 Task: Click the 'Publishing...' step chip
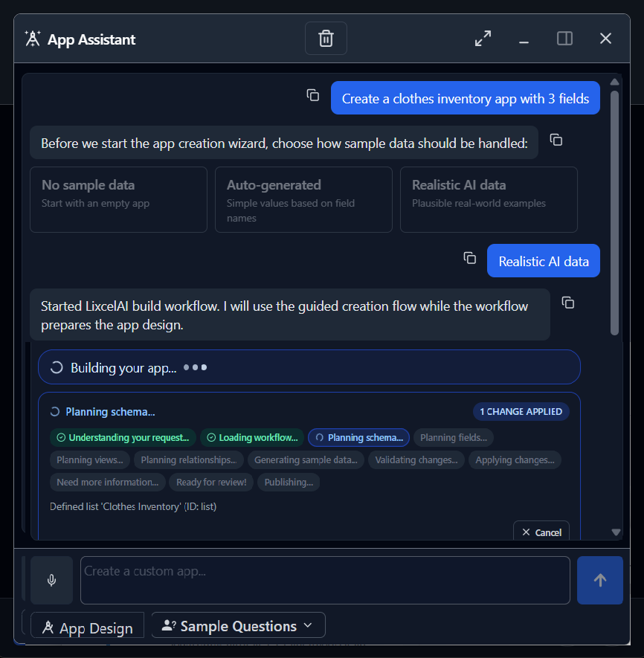(289, 482)
